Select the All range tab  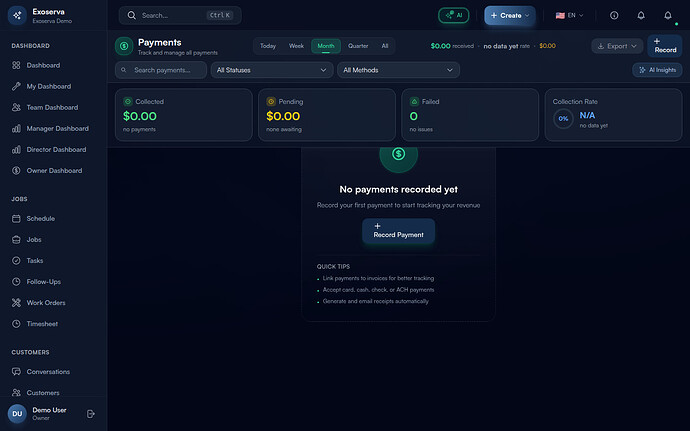[385, 46]
